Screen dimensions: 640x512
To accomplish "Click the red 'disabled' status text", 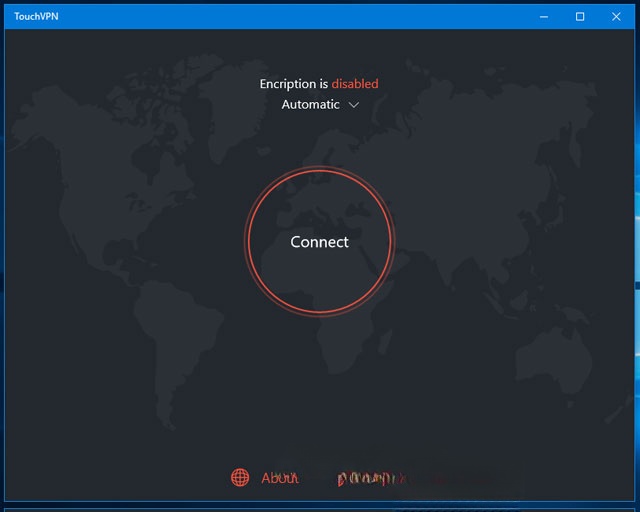I will pos(355,84).
